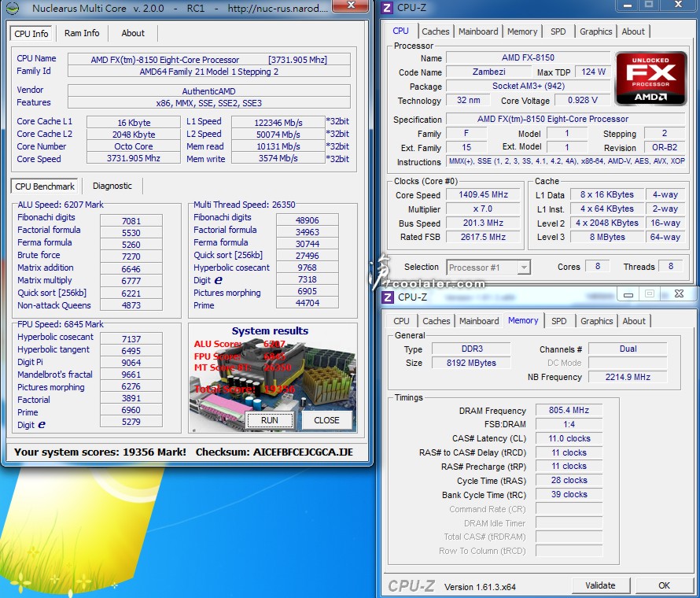Viewport: 700px width, 598px height.
Task: Open Memory tab in top CPU-Z window
Action: 522,31
